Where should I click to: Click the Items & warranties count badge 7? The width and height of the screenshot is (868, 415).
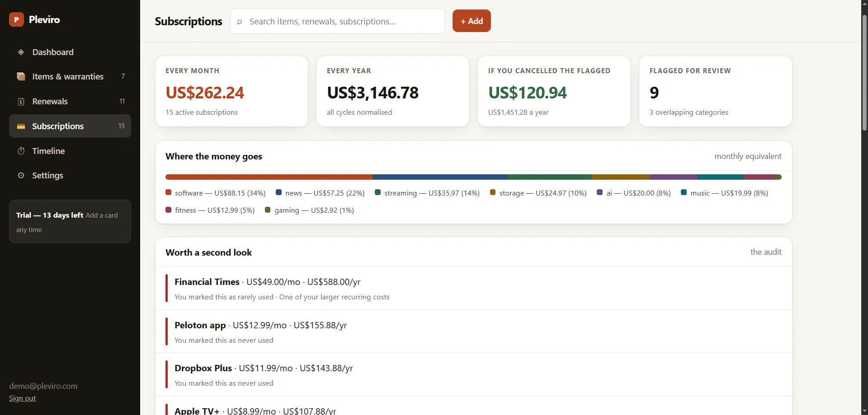tap(123, 76)
